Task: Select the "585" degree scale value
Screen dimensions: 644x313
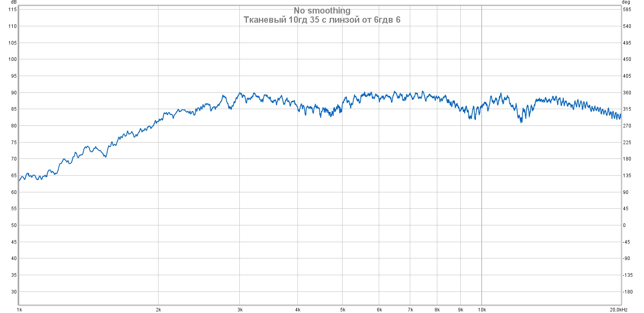Action: click(x=627, y=10)
